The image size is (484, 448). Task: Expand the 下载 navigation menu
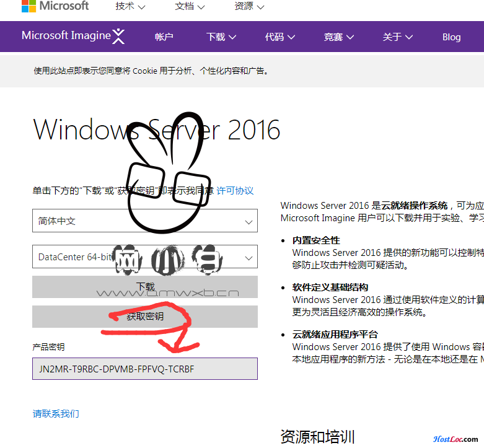pos(221,37)
